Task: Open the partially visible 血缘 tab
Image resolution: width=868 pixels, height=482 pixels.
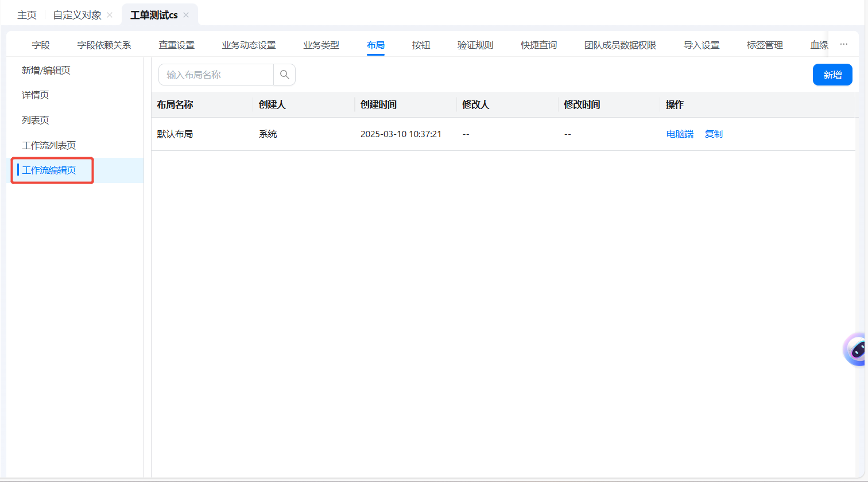Action: point(819,45)
